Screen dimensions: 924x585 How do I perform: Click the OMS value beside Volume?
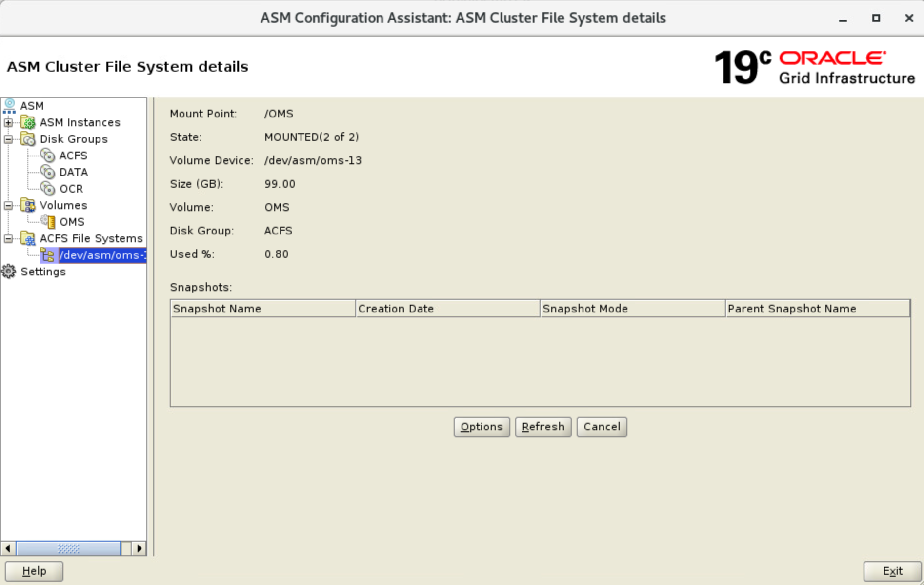(277, 207)
